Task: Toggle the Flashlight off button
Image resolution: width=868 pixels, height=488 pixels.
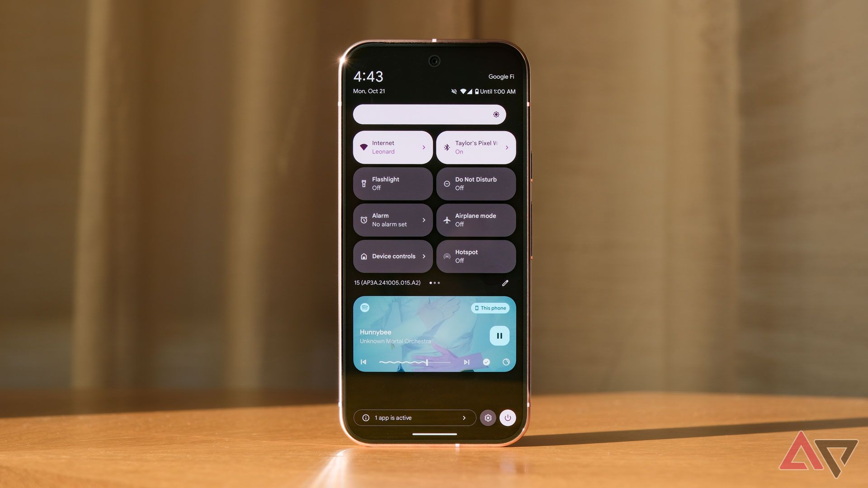Action: coord(393,183)
